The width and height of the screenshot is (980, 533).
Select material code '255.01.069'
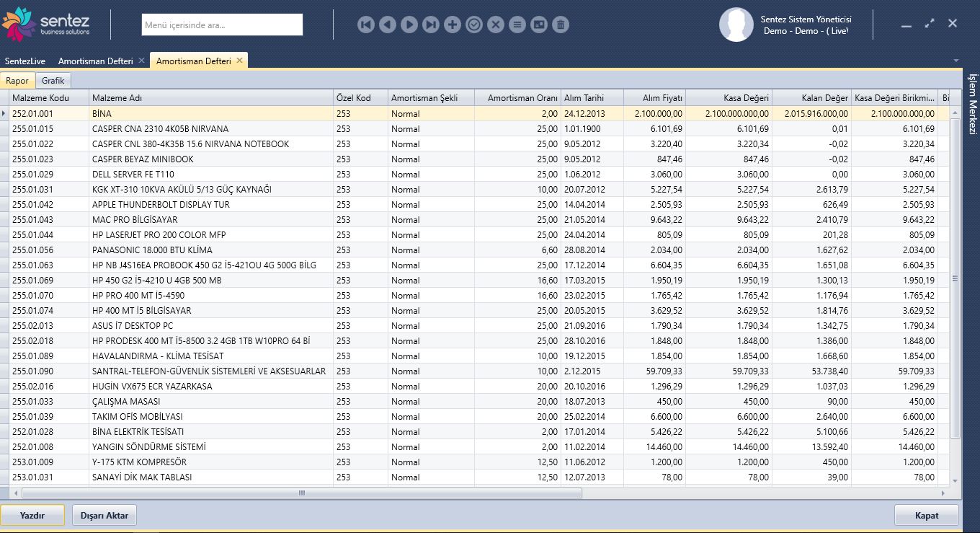[49, 280]
